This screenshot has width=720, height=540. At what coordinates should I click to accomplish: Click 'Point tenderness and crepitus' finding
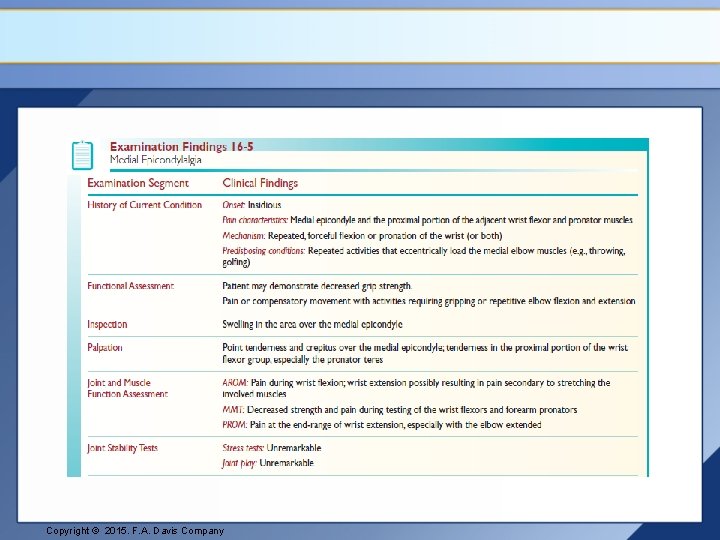coord(425,354)
